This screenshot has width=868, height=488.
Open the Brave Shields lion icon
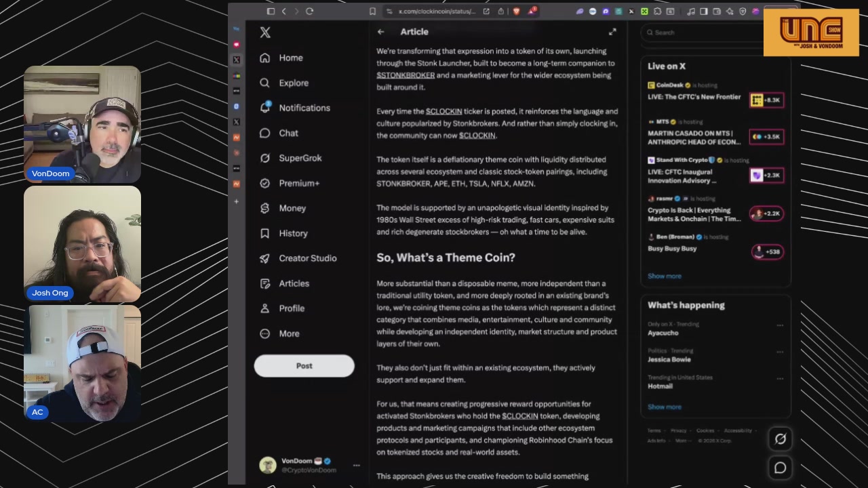click(x=516, y=11)
